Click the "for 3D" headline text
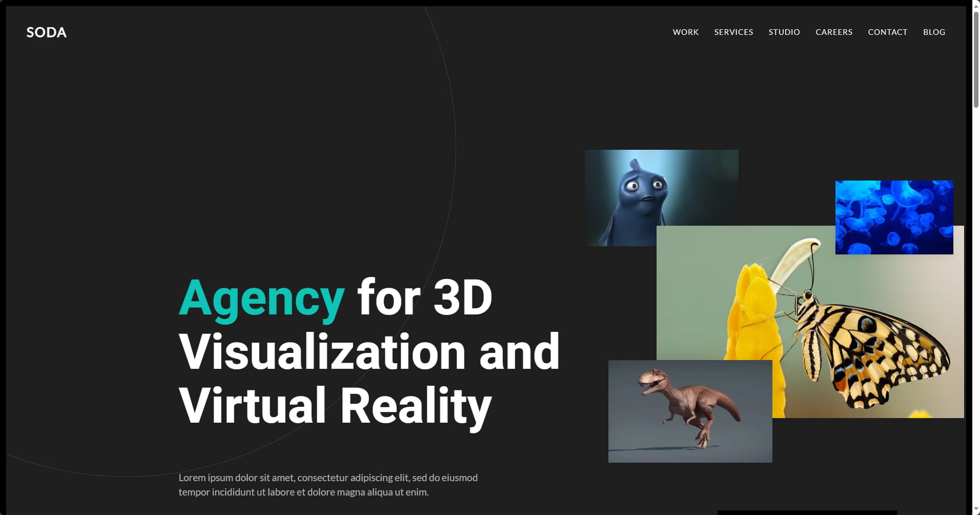 point(424,298)
